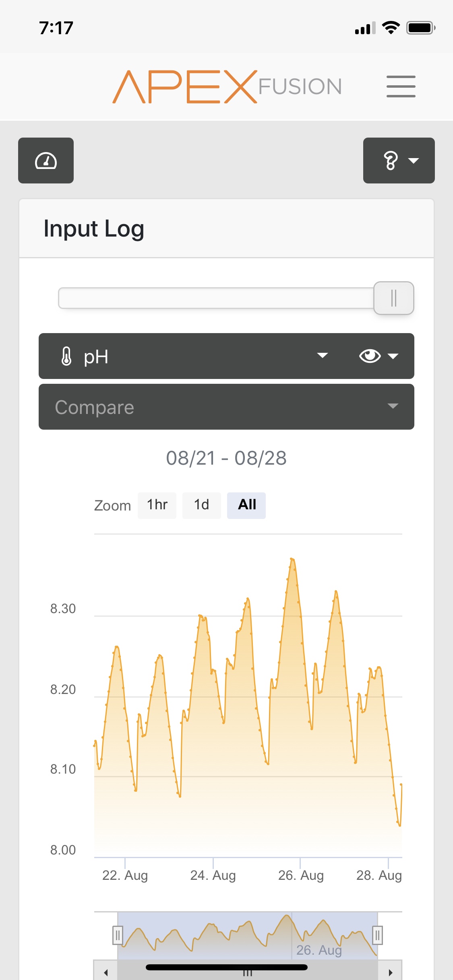
Task: Click the thermometer icon beside pH
Action: [x=66, y=356]
